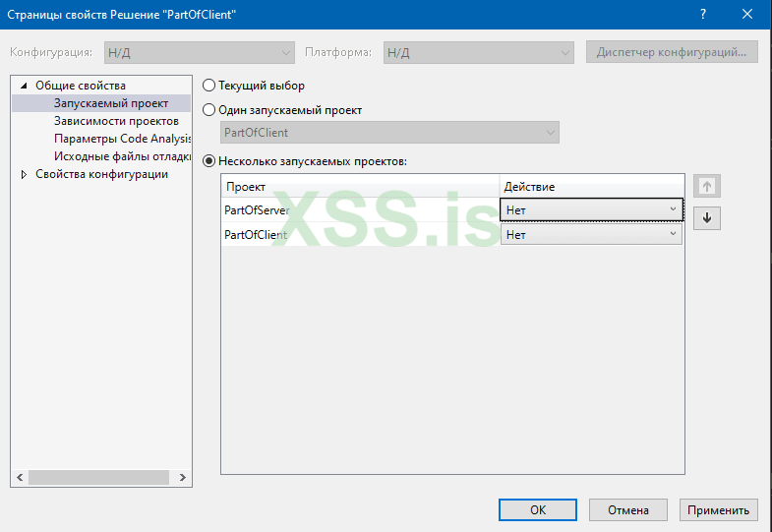Open the Конфигурация dropdown
This screenshot has height=532, width=772.
[200, 53]
